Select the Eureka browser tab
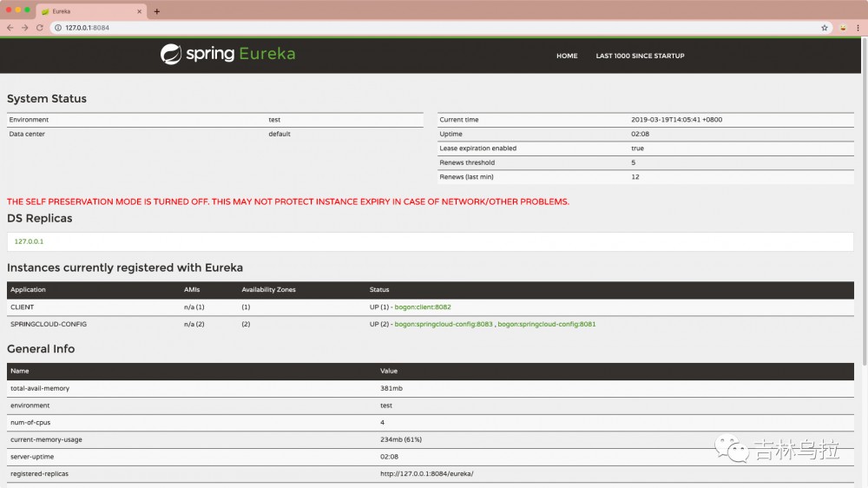 (x=91, y=11)
